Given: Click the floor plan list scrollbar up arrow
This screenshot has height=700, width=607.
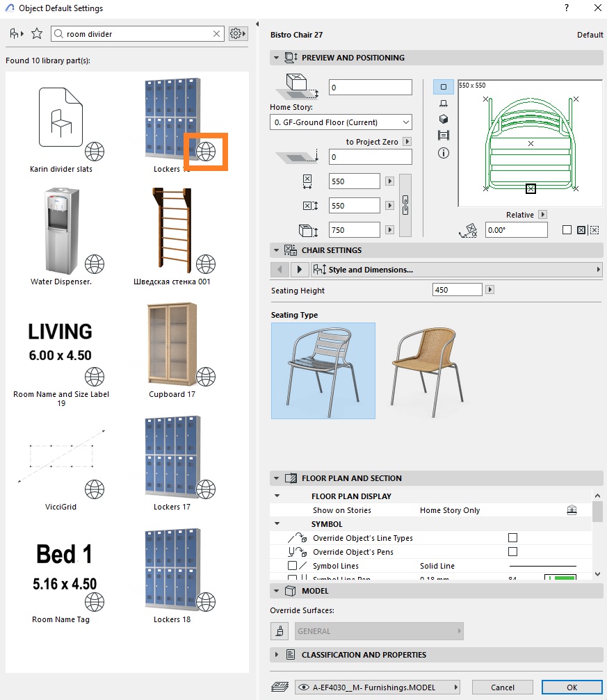Looking at the screenshot, I should point(598,496).
